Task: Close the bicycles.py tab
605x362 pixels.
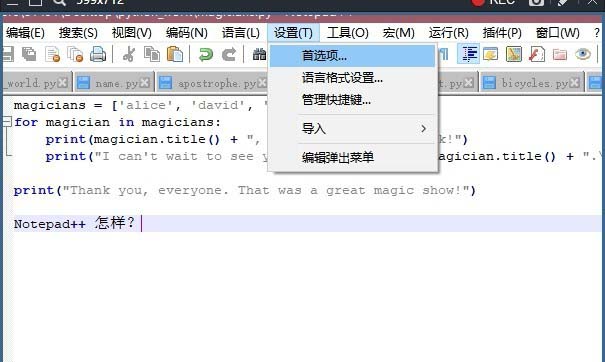Action: pyautogui.click(x=575, y=83)
